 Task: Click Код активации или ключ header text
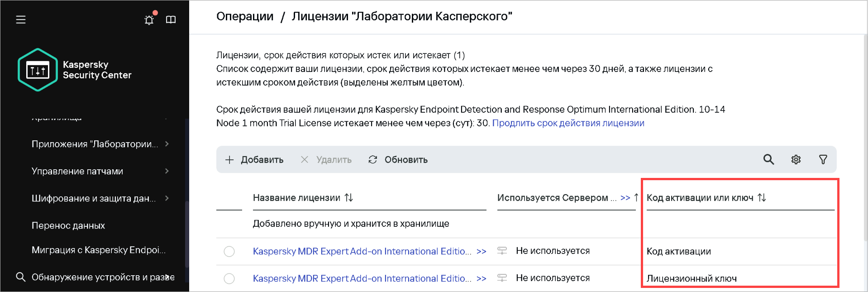click(x=700, y=198)
